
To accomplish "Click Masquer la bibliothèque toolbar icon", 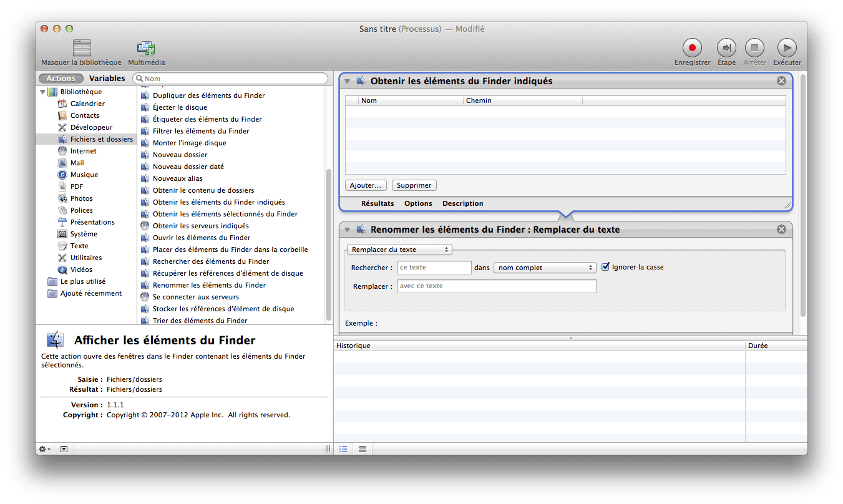I will point(82,48).
